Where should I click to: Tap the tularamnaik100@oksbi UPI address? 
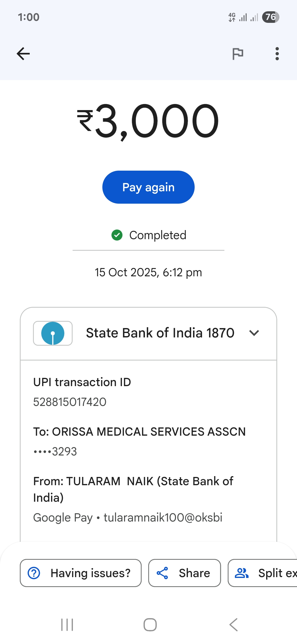[163, 518]
